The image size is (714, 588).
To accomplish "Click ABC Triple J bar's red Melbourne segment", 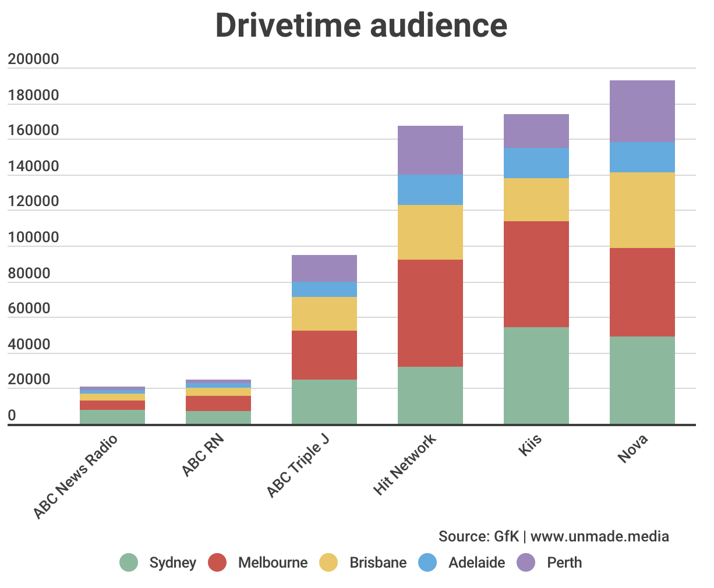I will pos(324,355).
